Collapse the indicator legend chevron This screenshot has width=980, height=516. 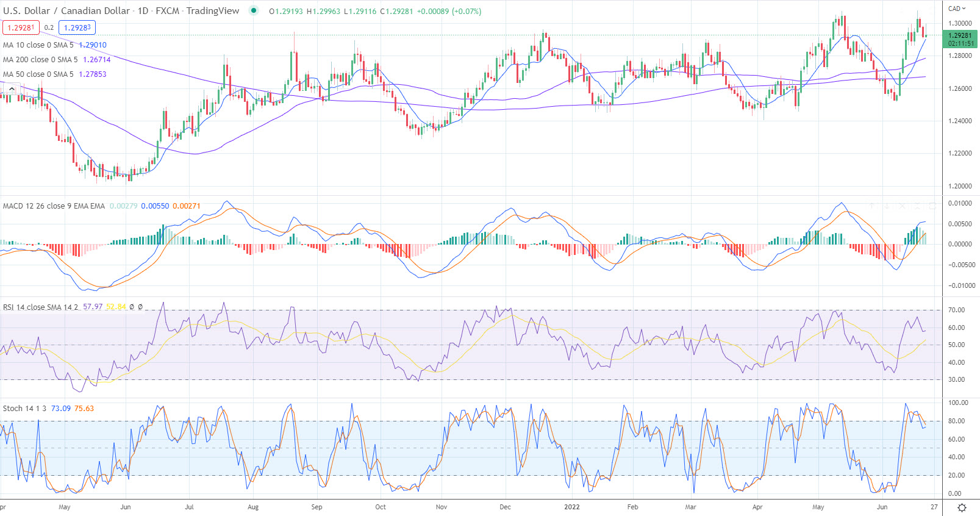coord(12,89)
